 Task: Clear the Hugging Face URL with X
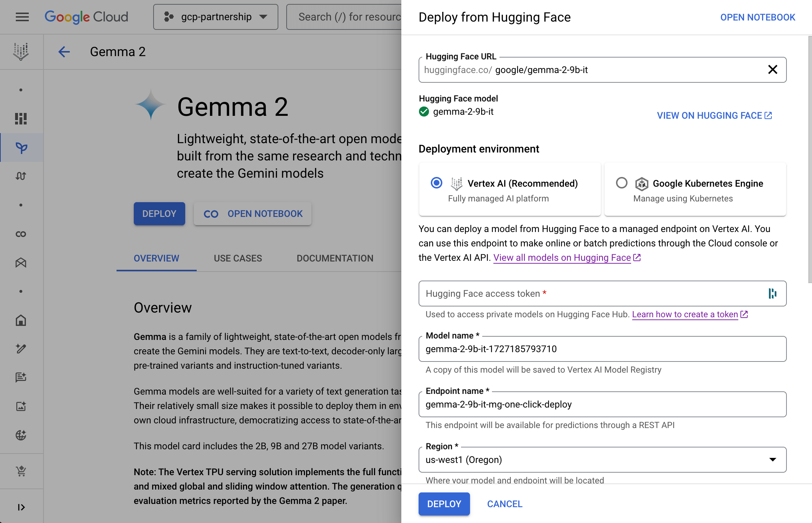[x=772, y=70]
